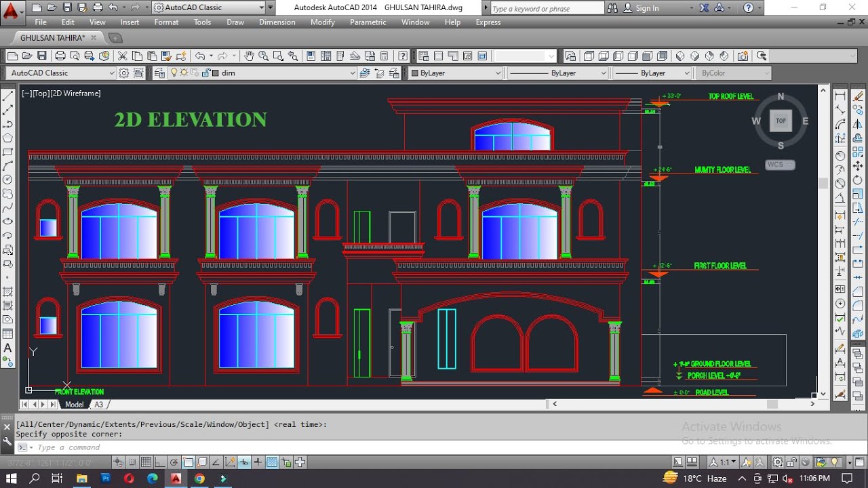This screenshot has height=488, width=868.
Task: Click the Save floppy disk icon
Action: 42,56
